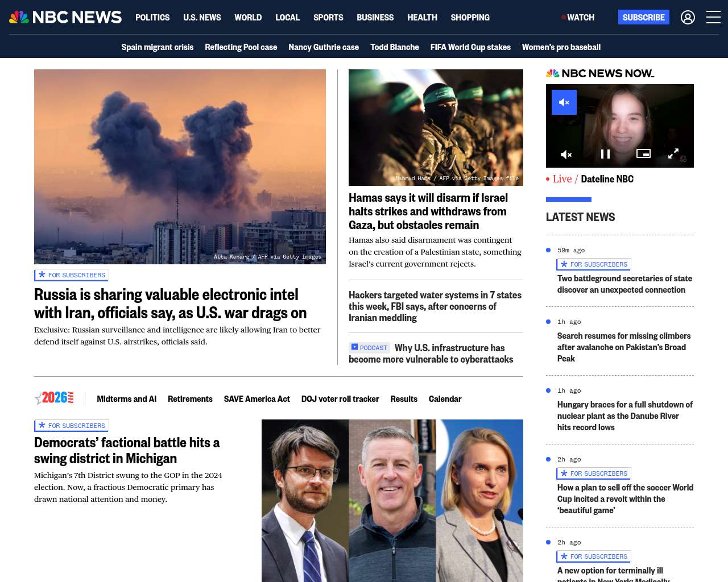Click For Subscribers badge above Democrats' factional battle
This screenshot has height=582, width=728.
(x=72, y=426)
